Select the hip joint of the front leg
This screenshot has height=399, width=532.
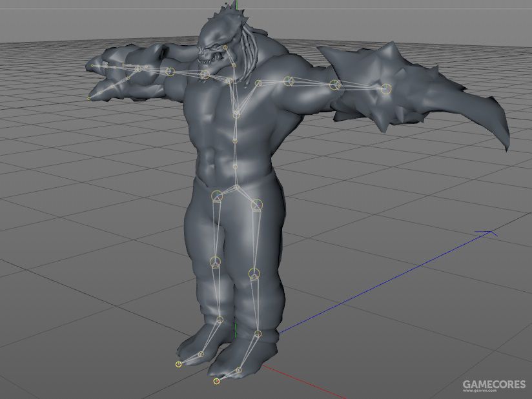[257, 205]
